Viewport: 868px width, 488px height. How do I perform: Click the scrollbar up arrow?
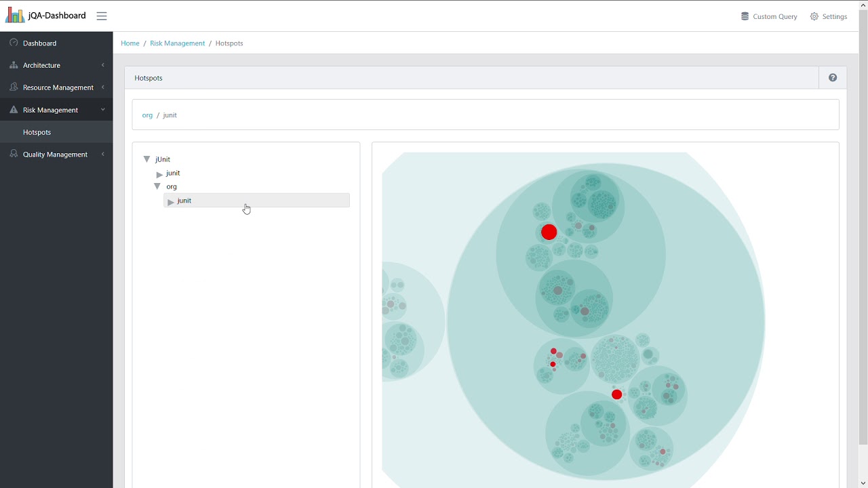coord(863,5)
